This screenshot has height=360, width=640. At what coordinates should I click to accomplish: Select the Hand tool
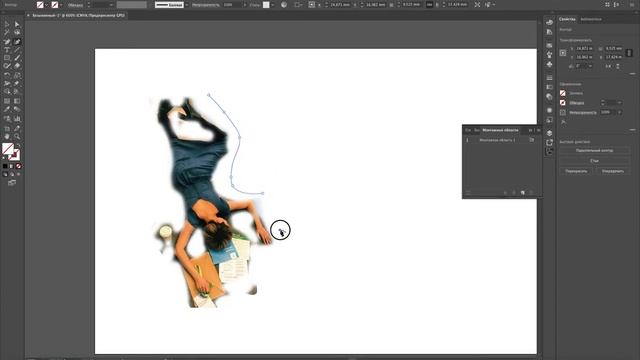tap(7, 137)
